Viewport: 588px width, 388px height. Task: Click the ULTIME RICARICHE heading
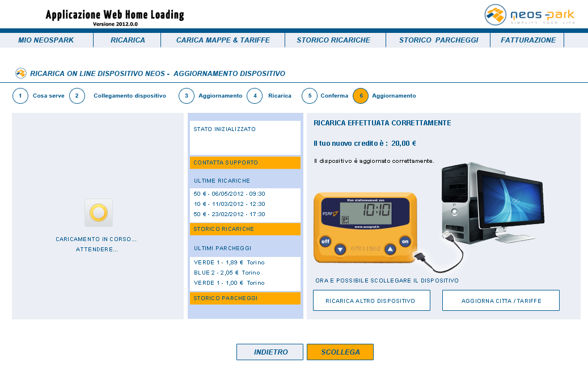click(222, 181)
